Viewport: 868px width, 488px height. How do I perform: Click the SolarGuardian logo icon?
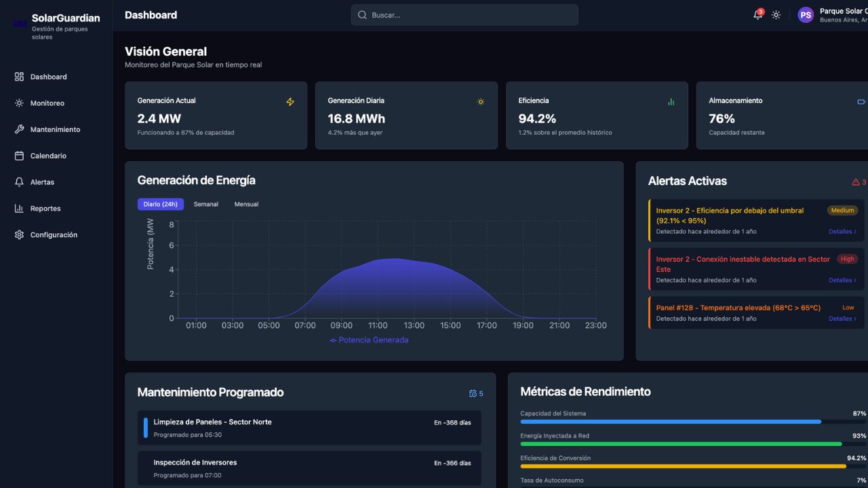[x=20, y=24]
